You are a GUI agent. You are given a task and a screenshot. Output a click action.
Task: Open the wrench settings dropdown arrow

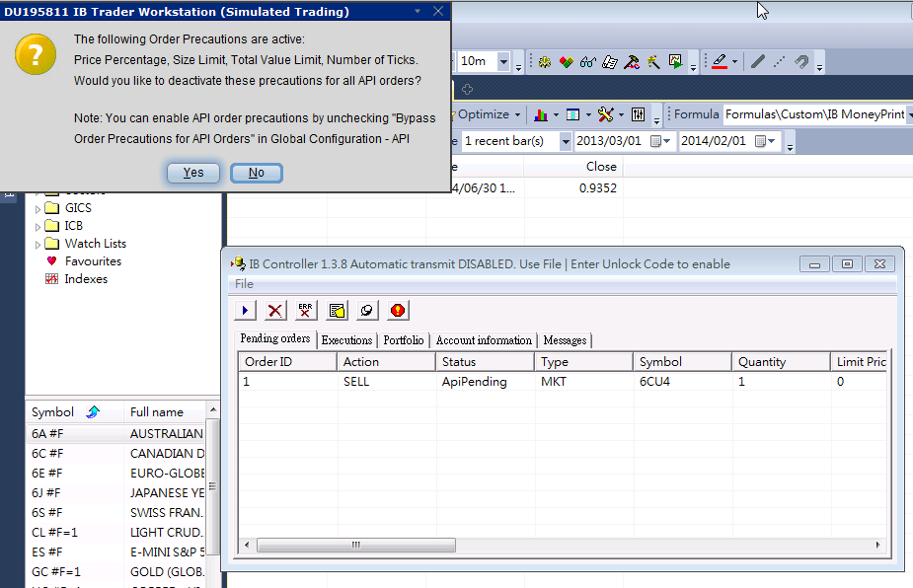point(621,114)
